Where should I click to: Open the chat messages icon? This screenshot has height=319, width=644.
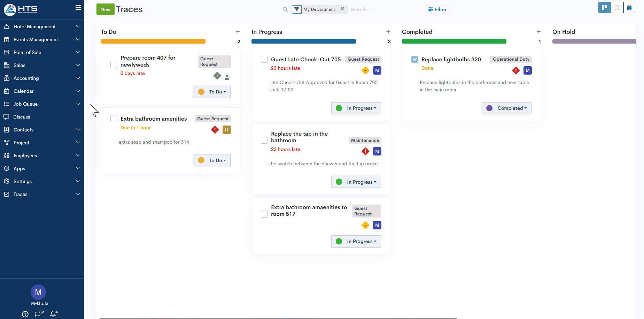[x=38, y=314]
